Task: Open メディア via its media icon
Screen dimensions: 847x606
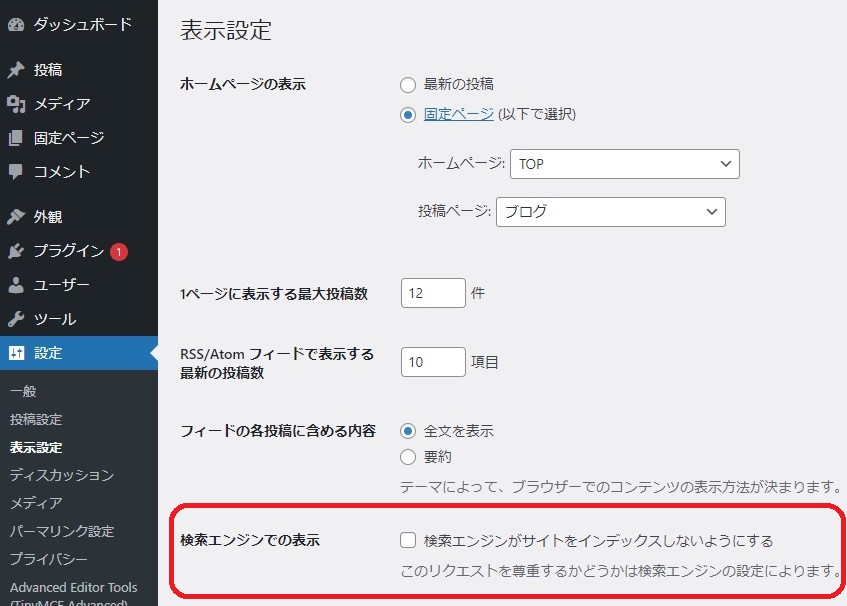Action: click(x=16, y=104)
